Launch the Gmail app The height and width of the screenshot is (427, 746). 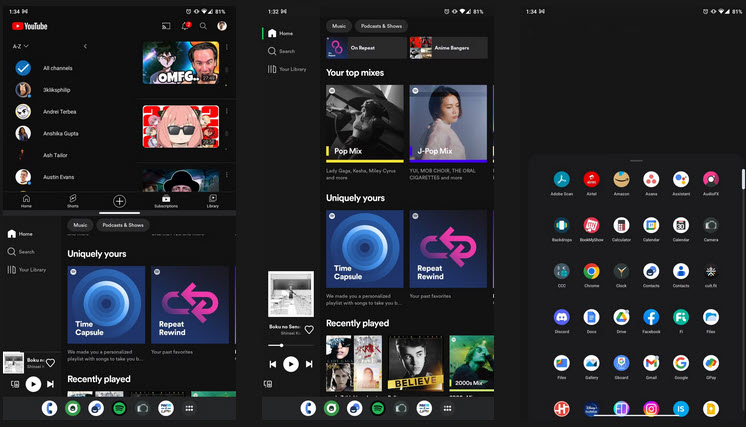point(651,363)
